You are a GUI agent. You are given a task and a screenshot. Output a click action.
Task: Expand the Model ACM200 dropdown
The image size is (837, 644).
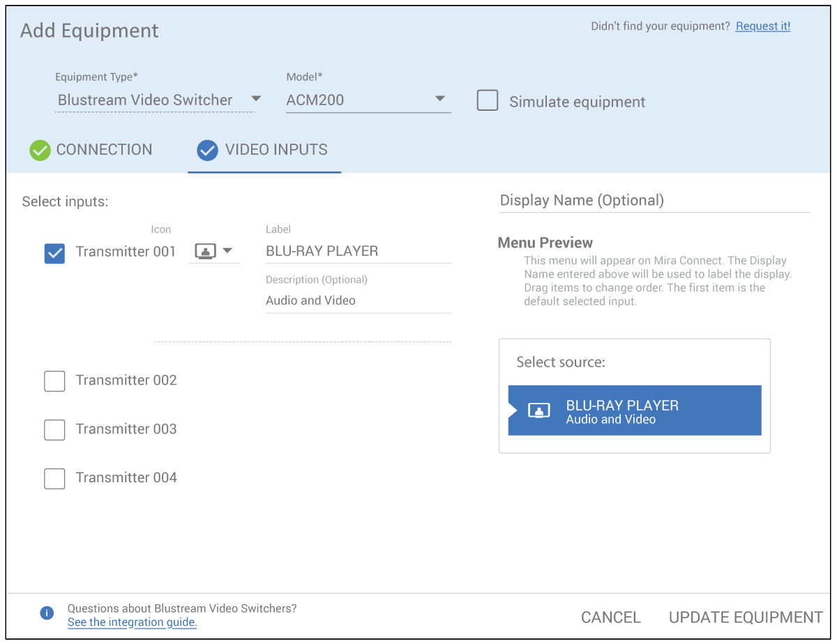(439, 99)
